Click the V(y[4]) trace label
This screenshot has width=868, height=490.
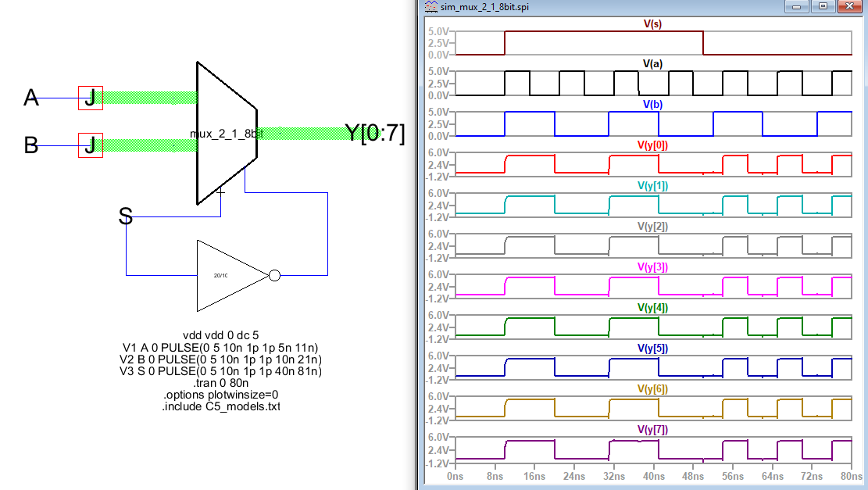pos(652,308)
